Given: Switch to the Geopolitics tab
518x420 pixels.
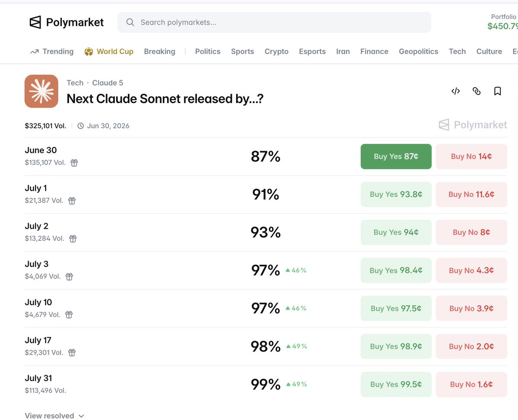Looking at the screenshot, I should (418, 51).
